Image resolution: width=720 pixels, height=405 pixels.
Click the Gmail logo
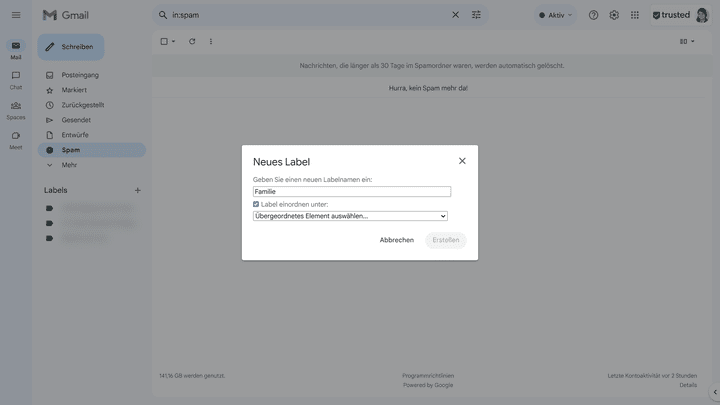[x=66, y=15]
